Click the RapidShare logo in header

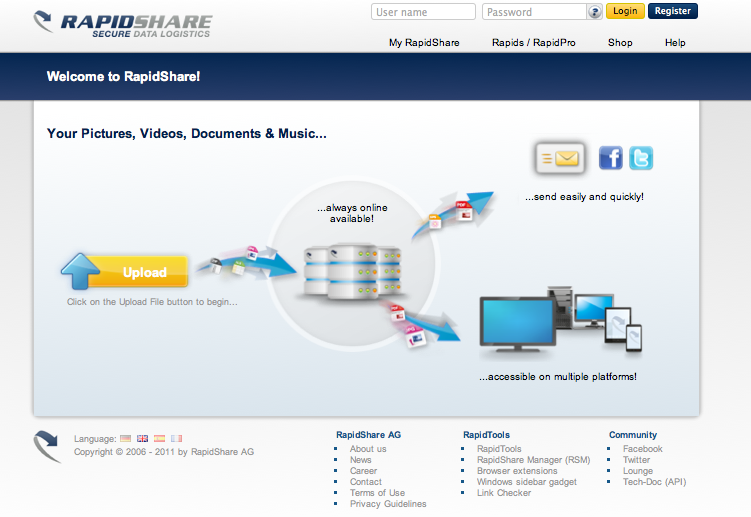[x=123, y=24]
